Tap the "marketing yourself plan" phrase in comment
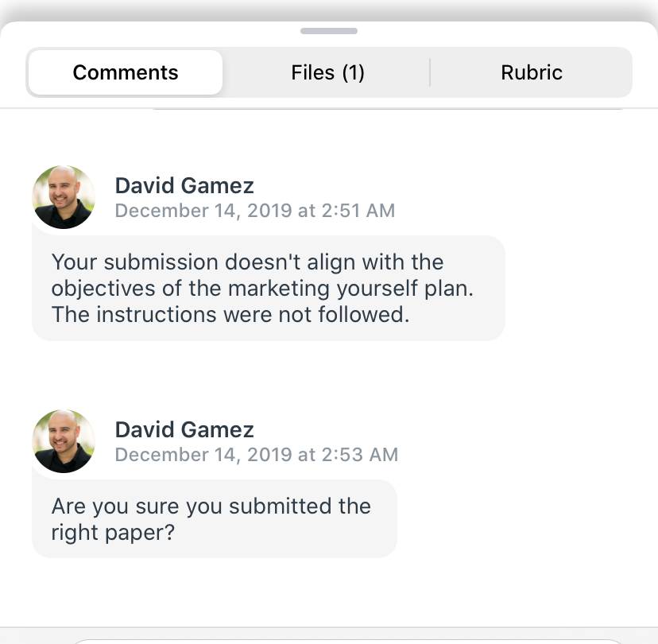Image resolution: width=658 pixels, height=644 pixels. click(350, 289)
